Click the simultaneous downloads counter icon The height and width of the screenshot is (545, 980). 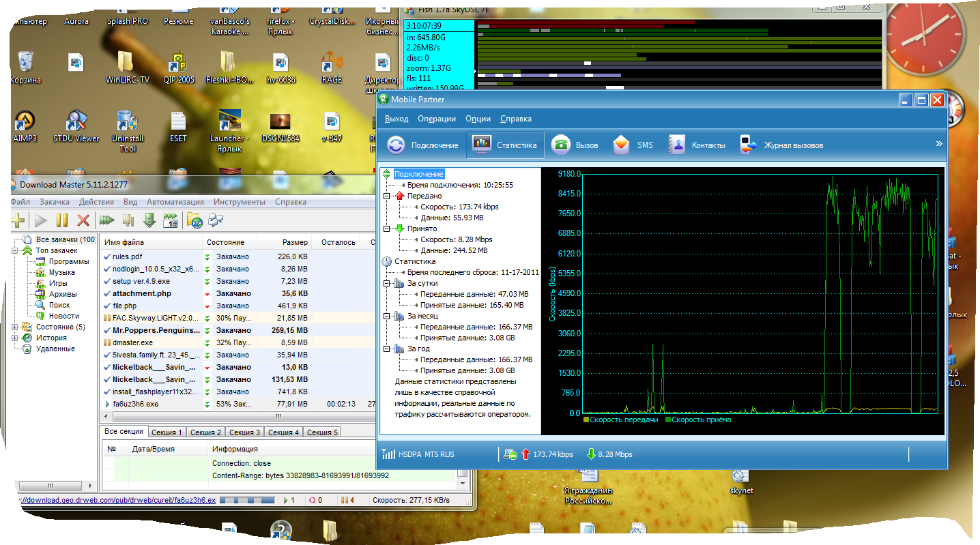pos(170,220)
